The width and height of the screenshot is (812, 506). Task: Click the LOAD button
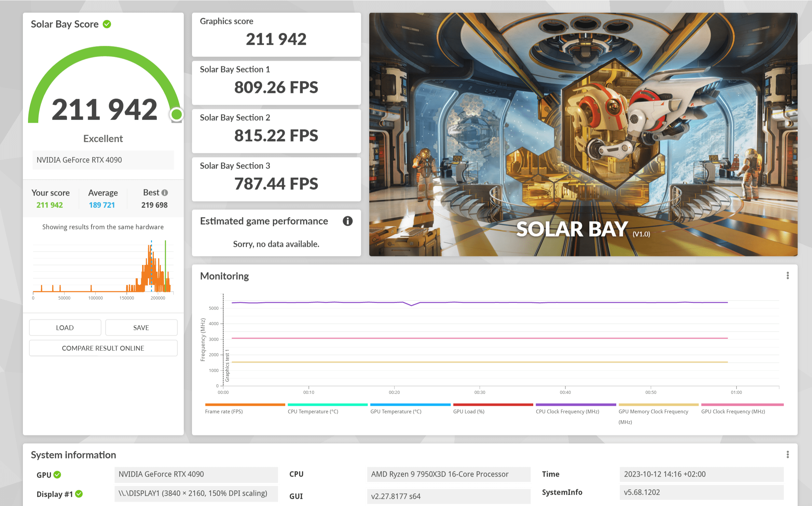(65, 328)
